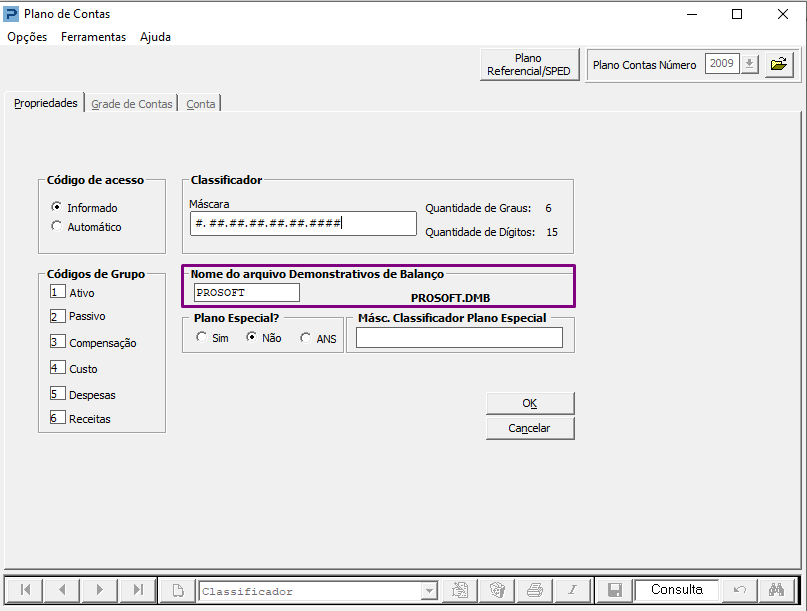Image resolution: width=807 pixels, height=611 pixels.
Task: Click the Plano de Contas app icon
Action: [11, 14]
